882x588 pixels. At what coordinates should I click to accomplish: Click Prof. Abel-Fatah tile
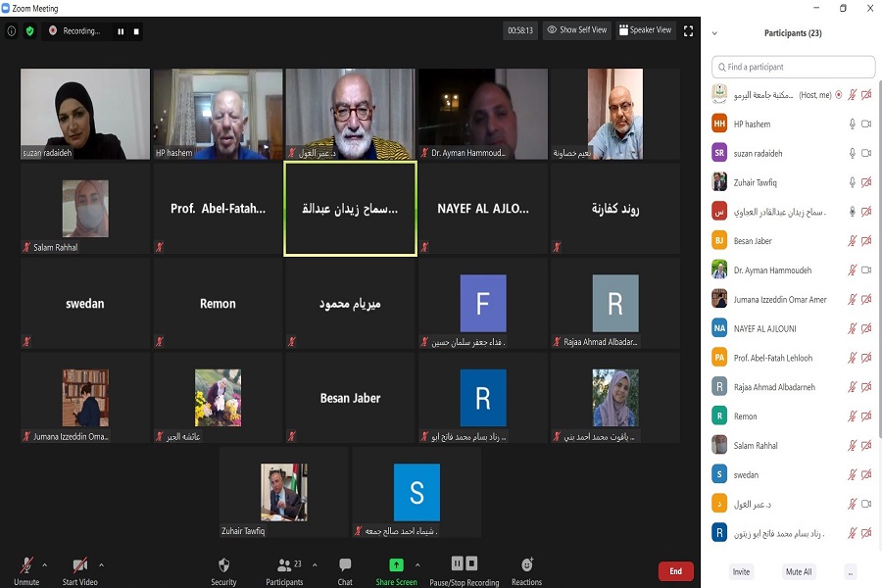point(219,209)
